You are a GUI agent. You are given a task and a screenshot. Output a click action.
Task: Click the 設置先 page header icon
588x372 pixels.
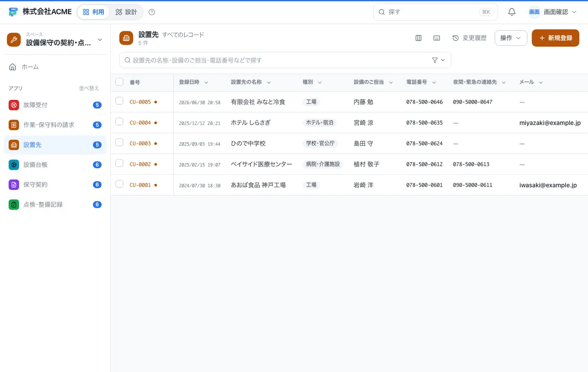[126, 38]
